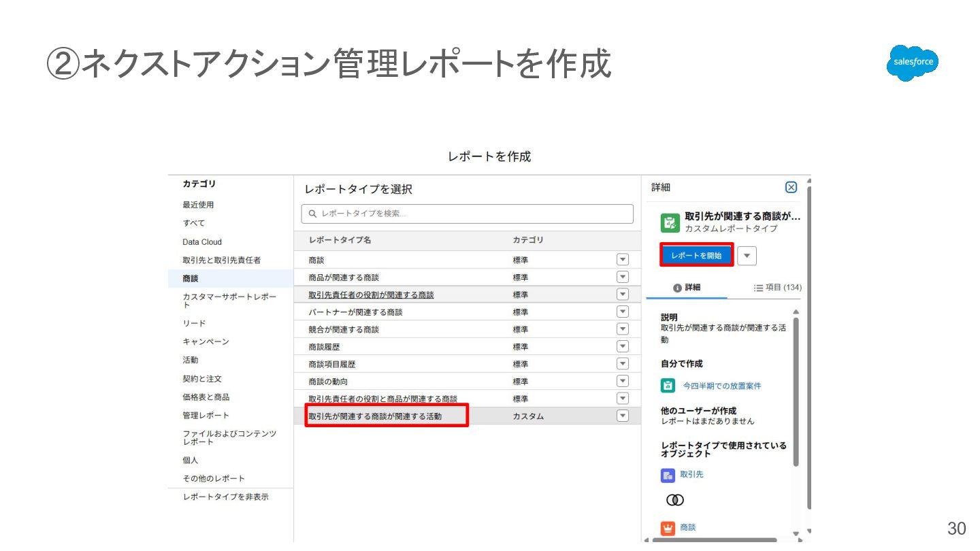
Task: Click the details panel inner vertical scrollbar
Action: (x=796, y=391)
